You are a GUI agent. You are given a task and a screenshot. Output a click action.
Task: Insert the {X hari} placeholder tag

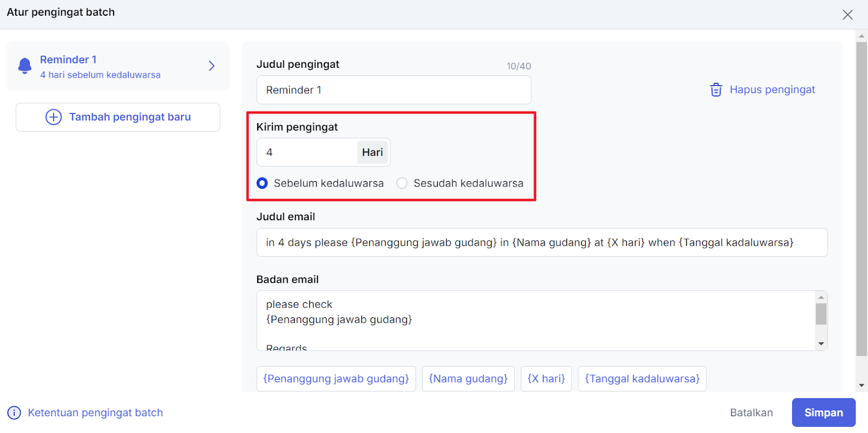[x=546, y=379]
